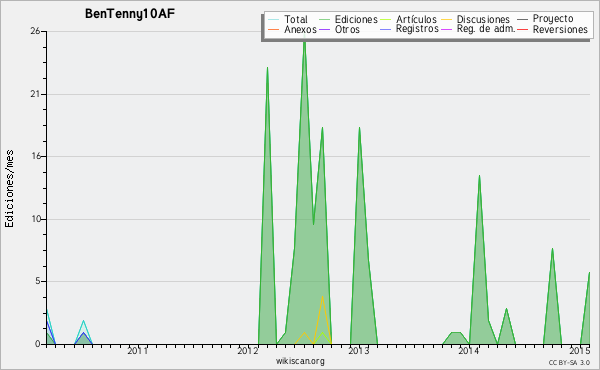Click the cyan Total legend line swatch
Viewport: 600px width, 370px height.
273,20
